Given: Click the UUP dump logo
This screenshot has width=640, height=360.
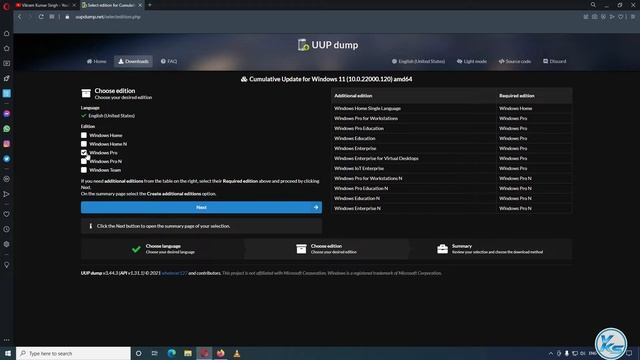Looking at the screenshot, I should pos(328,45).
